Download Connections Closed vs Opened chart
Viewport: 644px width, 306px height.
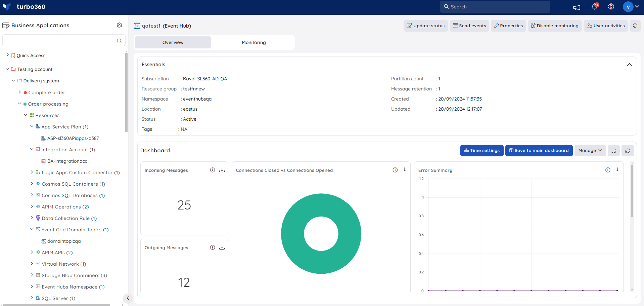pyautogui.click(x=405, y=170)
